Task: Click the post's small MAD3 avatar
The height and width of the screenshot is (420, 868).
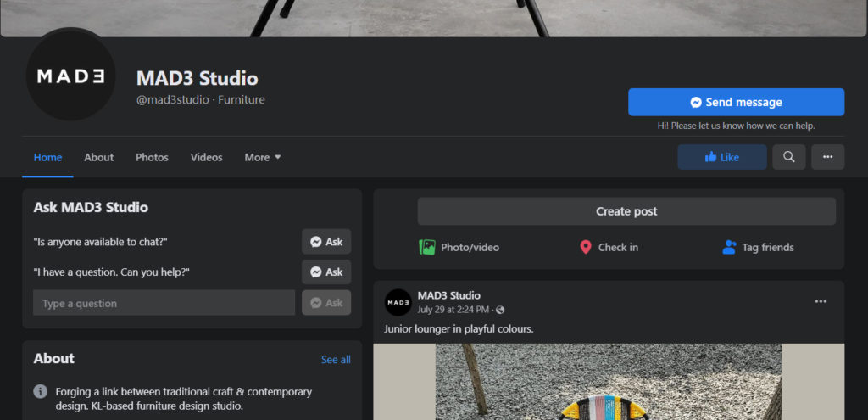Action: [x=398, y=303]
